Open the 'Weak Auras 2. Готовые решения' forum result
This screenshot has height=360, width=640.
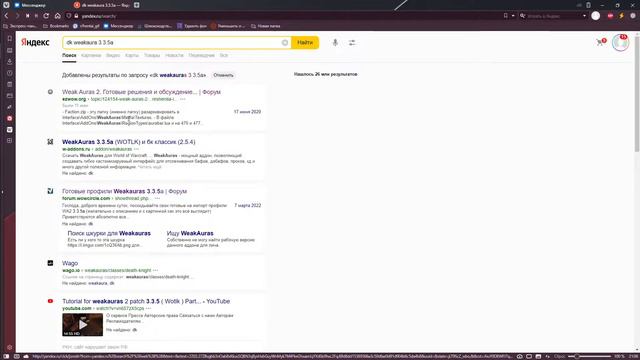[141, 92]
